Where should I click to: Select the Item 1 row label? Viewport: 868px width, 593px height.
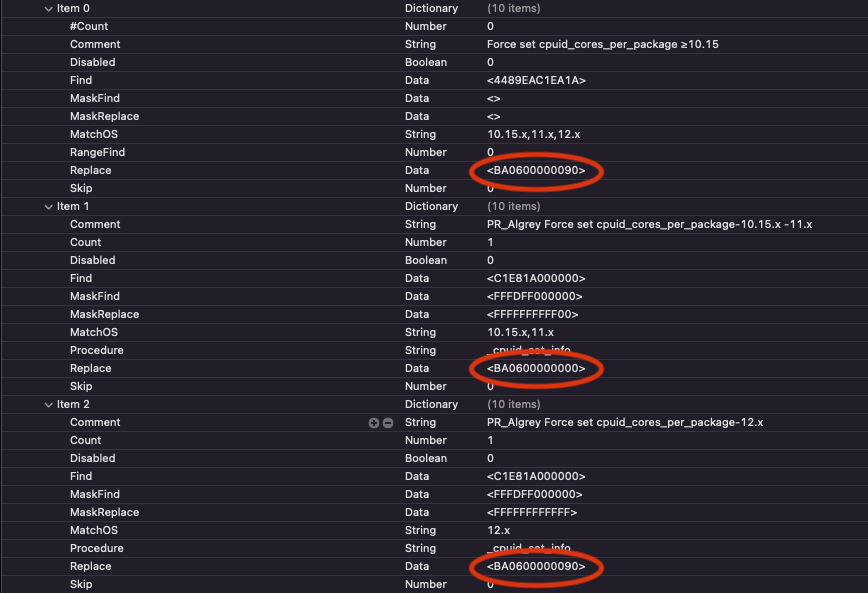tap(73, 207)
